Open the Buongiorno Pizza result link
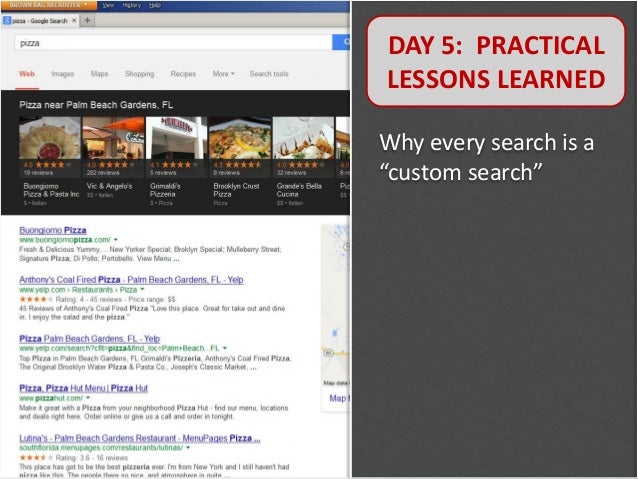 pyautogui.click(x=53, y=230)
